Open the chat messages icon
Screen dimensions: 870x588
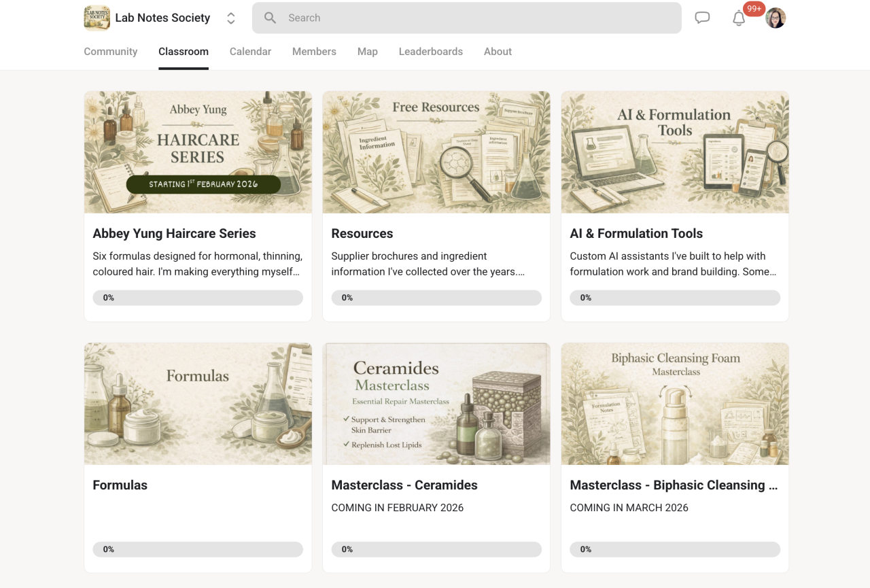point(702,18)
